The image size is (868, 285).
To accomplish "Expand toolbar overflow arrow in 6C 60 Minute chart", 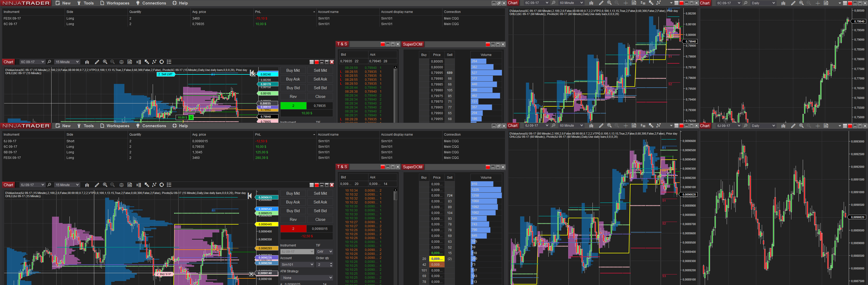I will [671, 3].
